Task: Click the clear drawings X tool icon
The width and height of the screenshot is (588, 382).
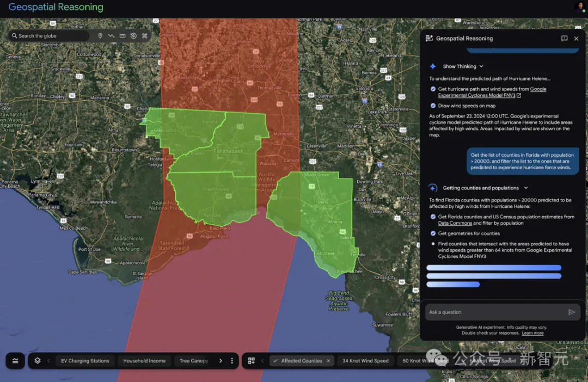Action: point(145,35)
